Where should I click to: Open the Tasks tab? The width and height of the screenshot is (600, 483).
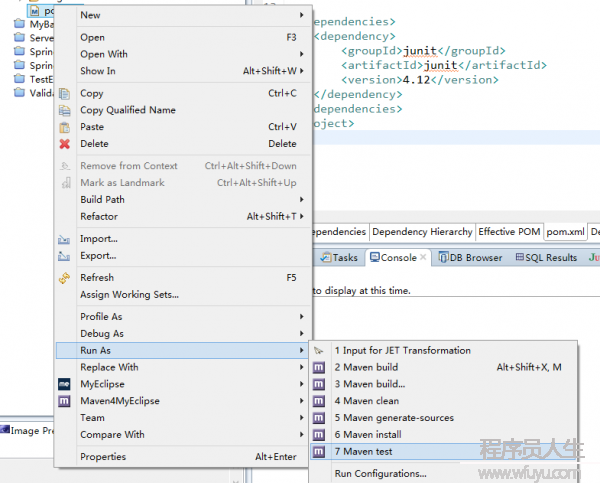pyautogui.click(x=339, y=257)
